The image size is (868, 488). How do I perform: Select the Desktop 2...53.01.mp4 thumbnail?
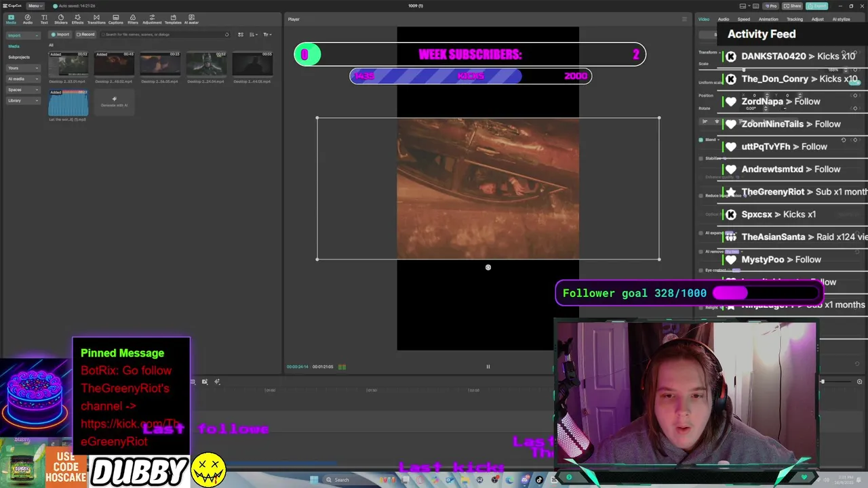click(68, 64)
